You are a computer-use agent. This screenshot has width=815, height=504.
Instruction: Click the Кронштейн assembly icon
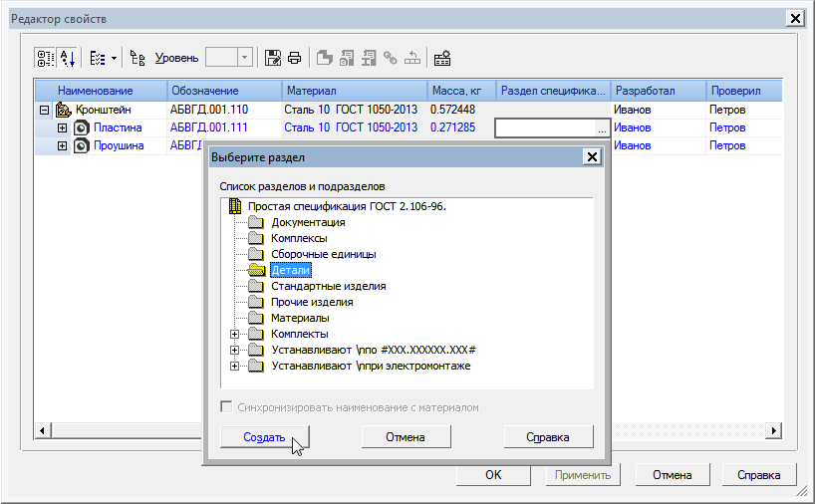point(62,110)
